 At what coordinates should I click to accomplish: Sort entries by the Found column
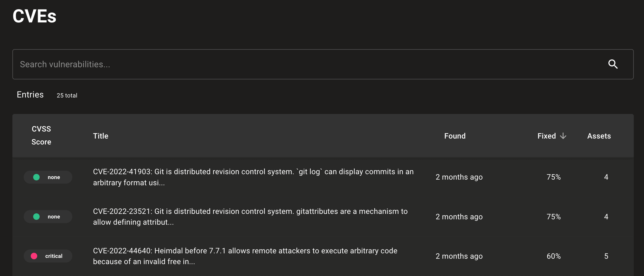[x=455, y=136]
